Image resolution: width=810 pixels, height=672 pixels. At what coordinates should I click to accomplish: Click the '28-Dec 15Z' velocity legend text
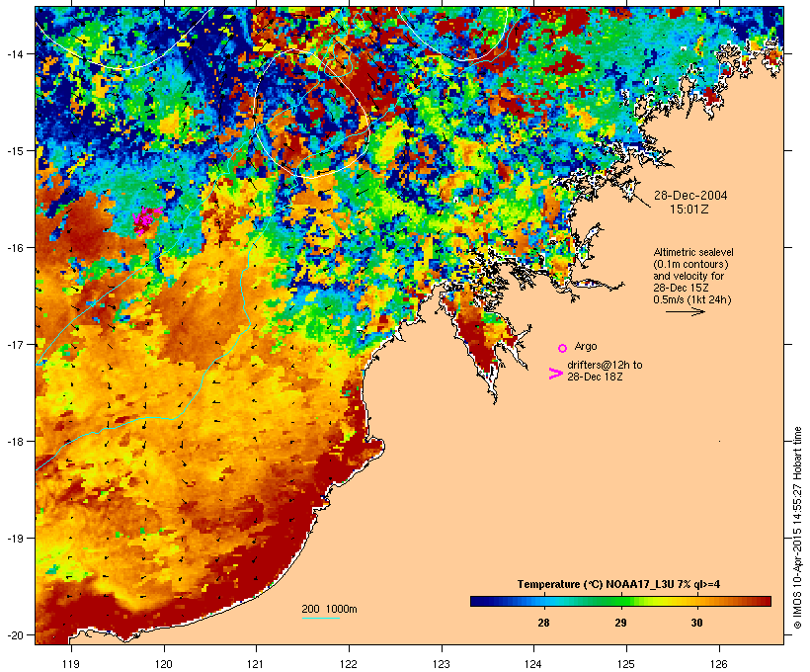[x=681, y=288]
